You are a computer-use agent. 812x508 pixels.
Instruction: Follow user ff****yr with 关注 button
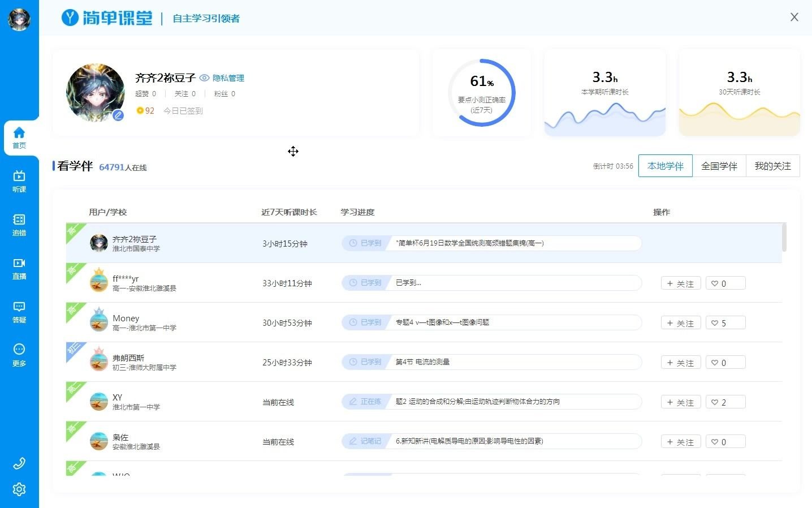pos(681,283)
